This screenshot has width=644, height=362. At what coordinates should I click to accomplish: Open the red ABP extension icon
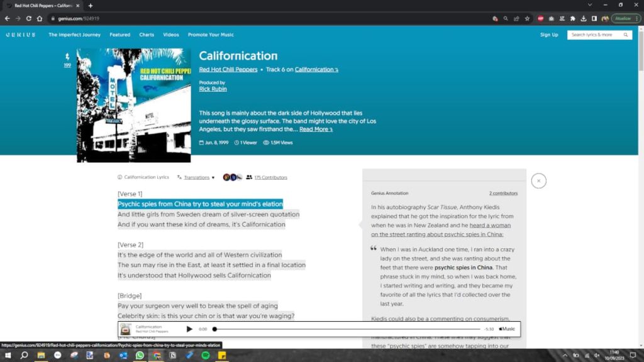tap(540, 18)
